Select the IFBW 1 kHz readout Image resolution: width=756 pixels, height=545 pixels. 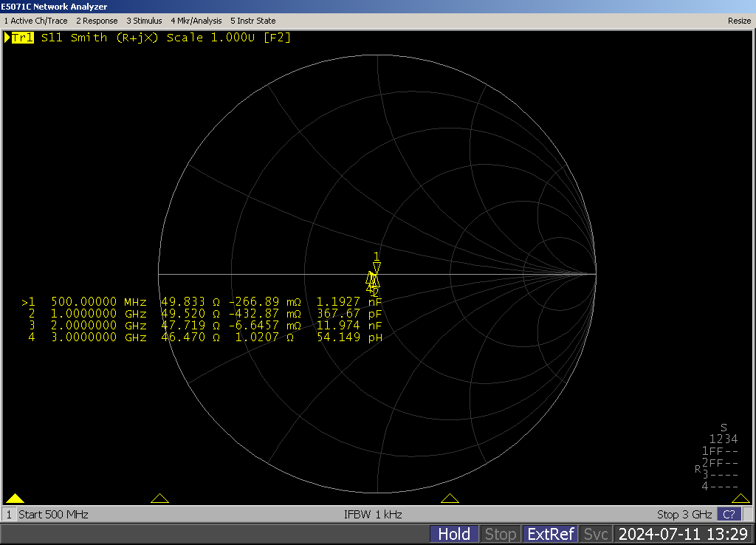tap(373, 514)
